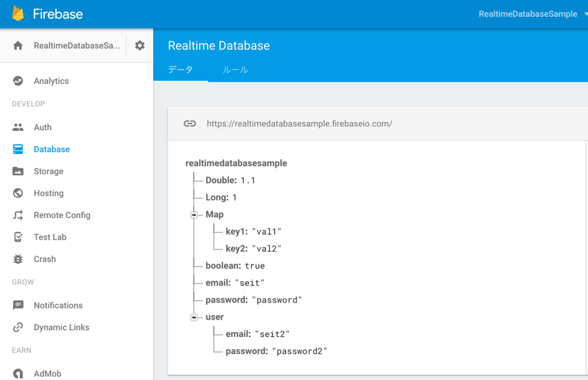Click the Database stack icon
This screenshot has width=588, height=380.
18,149
